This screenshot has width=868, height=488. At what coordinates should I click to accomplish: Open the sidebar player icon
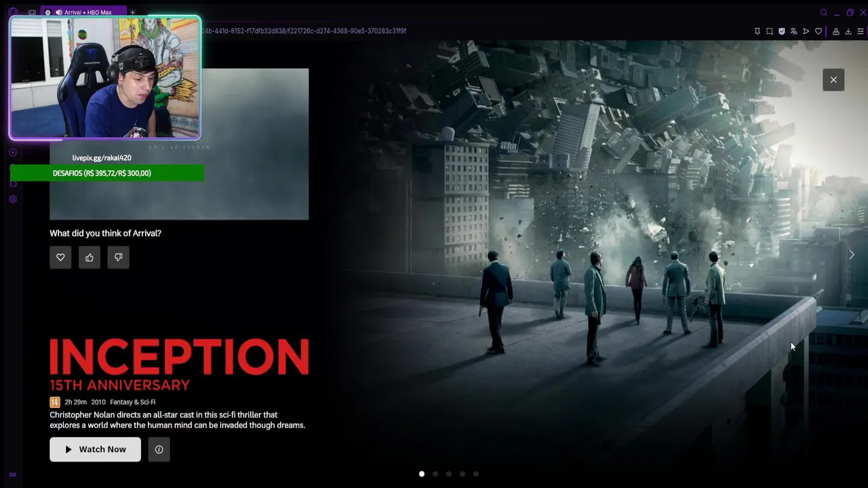coord(12,152)
